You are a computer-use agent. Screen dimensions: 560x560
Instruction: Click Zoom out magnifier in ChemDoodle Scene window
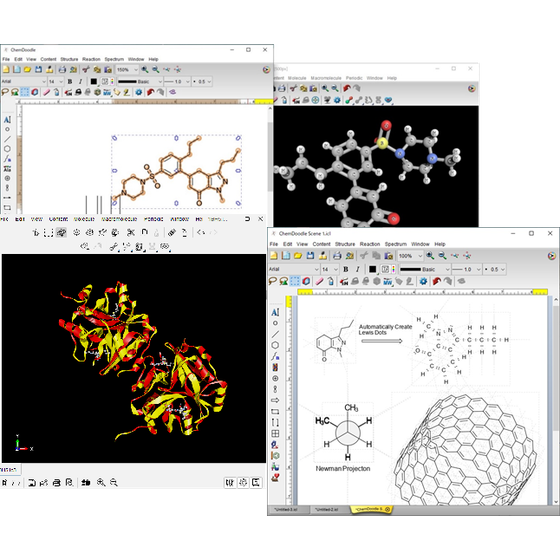click(x=442, y=255)
